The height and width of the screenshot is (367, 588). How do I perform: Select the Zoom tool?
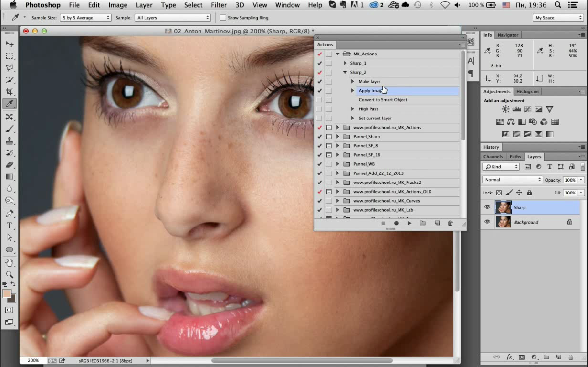coord(9,275)
